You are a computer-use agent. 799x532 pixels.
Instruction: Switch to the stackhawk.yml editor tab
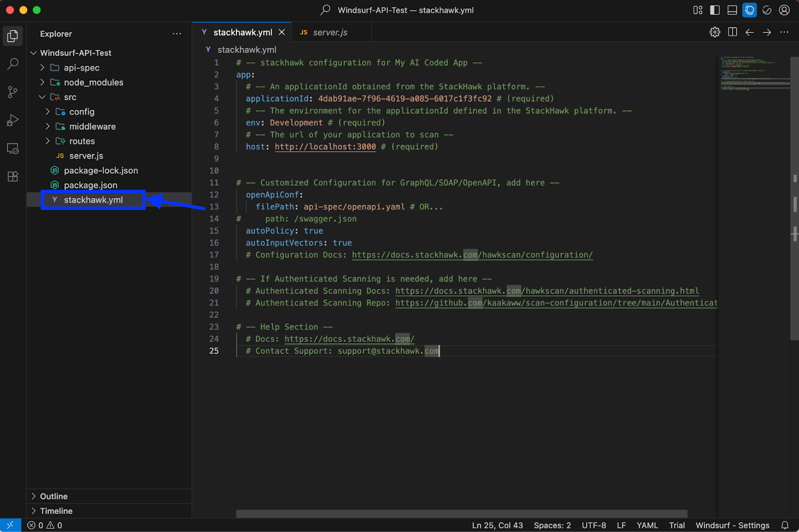(x=243, y=32)
